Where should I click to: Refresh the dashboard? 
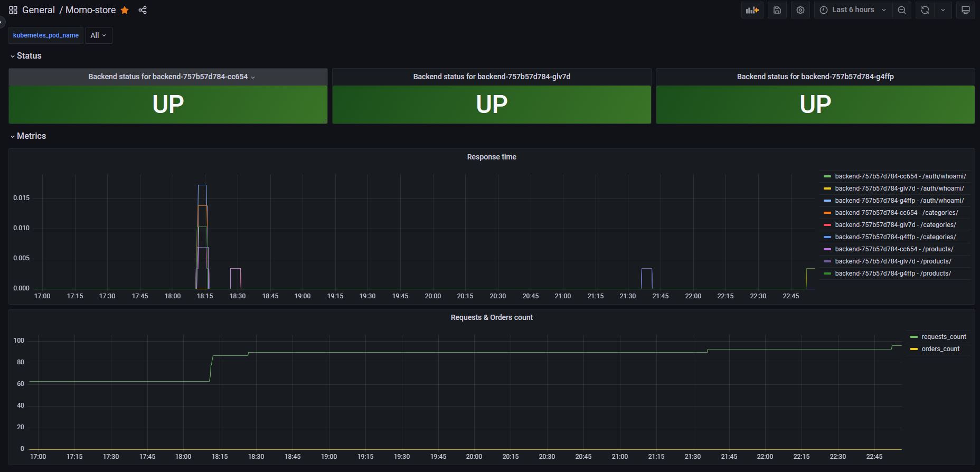pyautogui.click(x=925, y=10)
